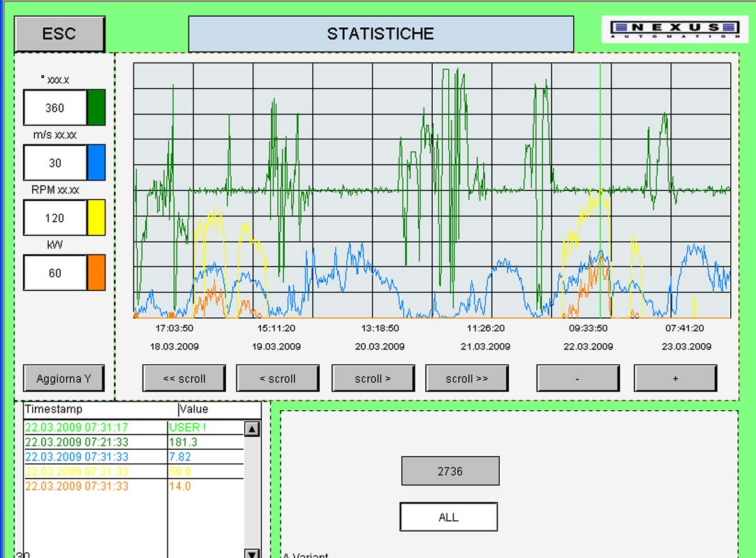Jump back with << scroll button
Image resolution: width=756 pixels, height=558 pixels.
click(184, 379)
